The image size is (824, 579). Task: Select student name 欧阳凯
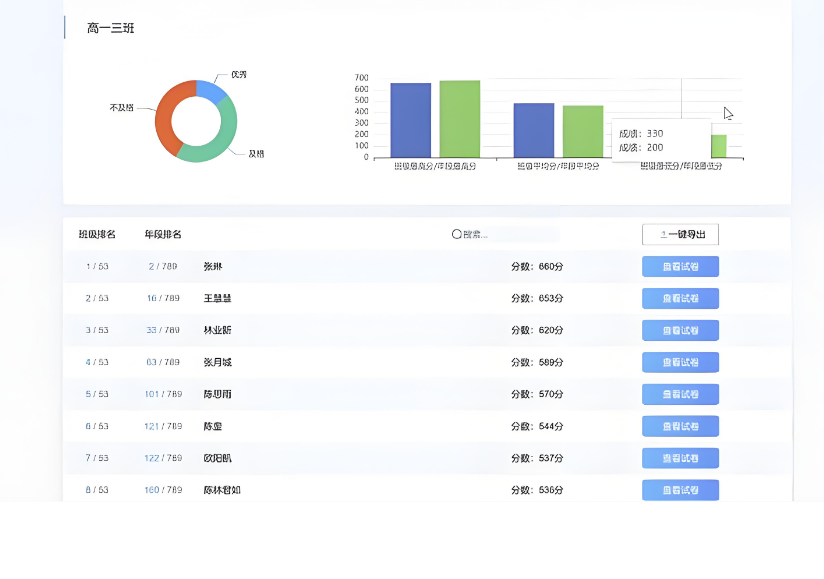tap(218, 458)
